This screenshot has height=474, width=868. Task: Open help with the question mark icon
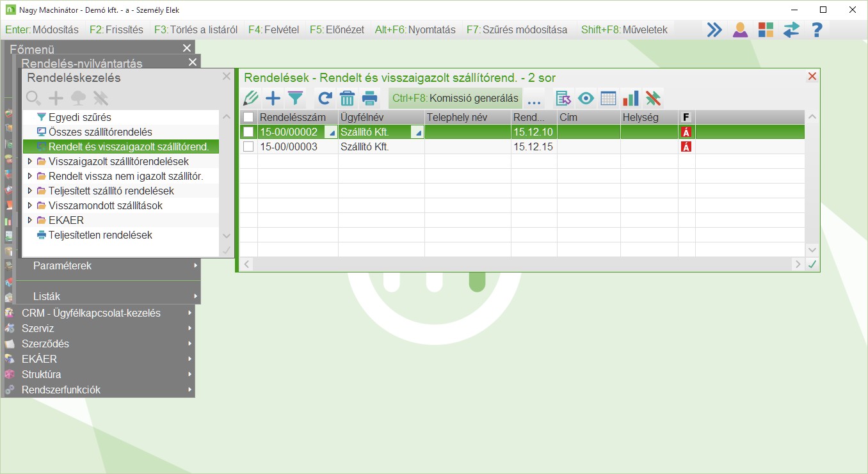click(817, 29)
